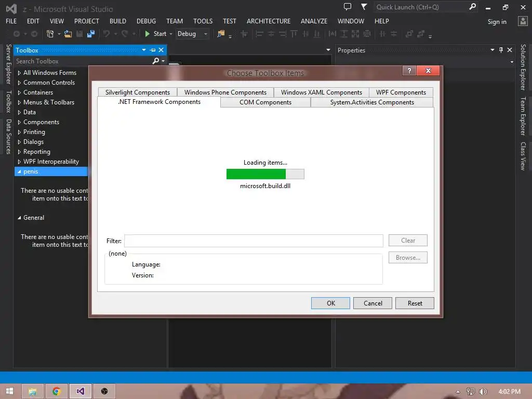Click the Reset button
Screen dimensions: 532x399
point(415,303)
